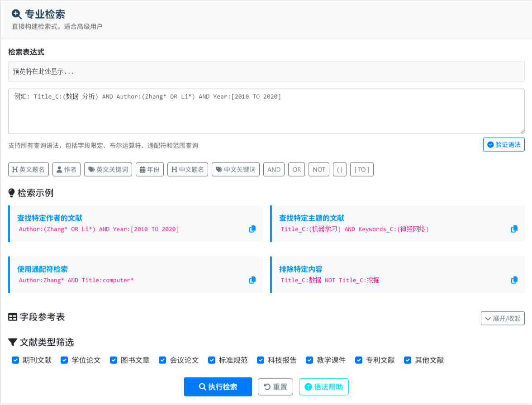Viewport: 532px width, 405px height.
Task: Click the funnel icon next to 文献类型筛选
Action: [x=13, y=342]
